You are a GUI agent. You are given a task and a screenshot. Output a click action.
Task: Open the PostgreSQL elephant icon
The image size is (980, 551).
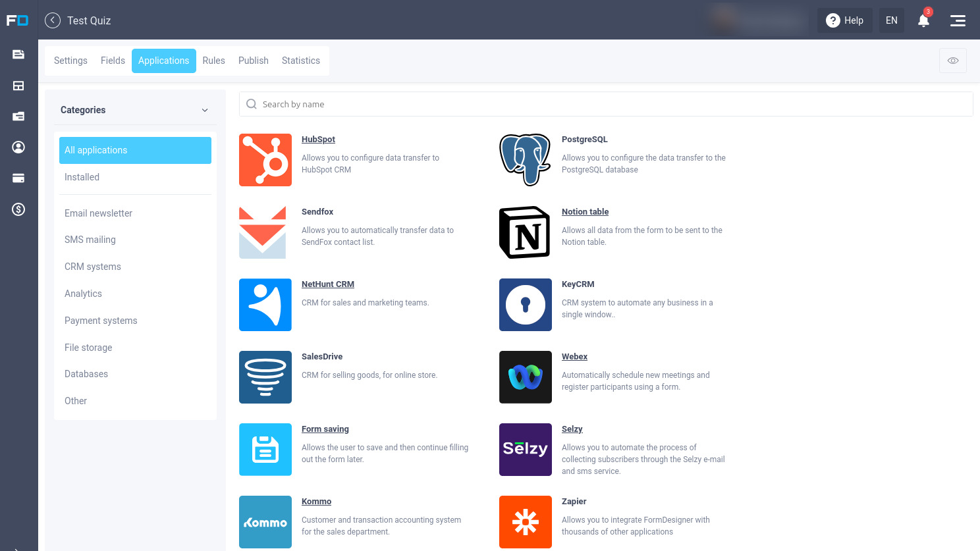[x=526, y=160]
